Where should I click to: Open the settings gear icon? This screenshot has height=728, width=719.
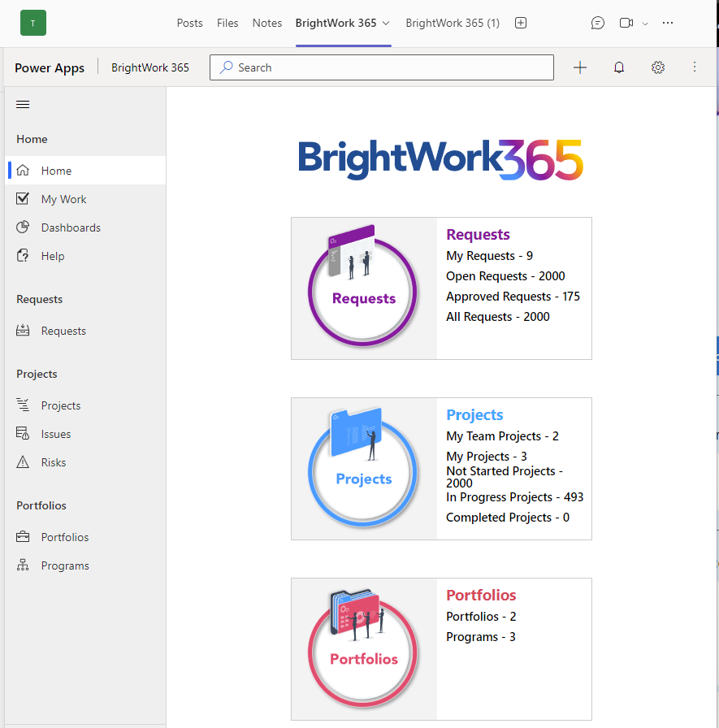pos(658,67)
